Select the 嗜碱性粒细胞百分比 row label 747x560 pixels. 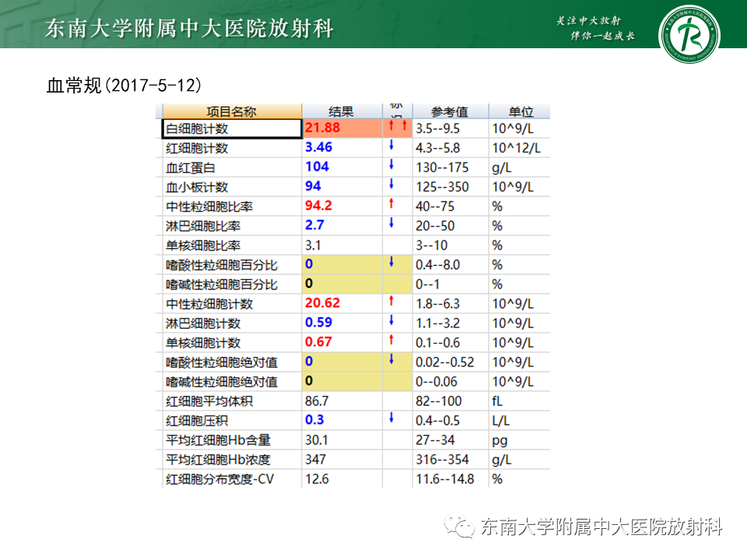222,285
